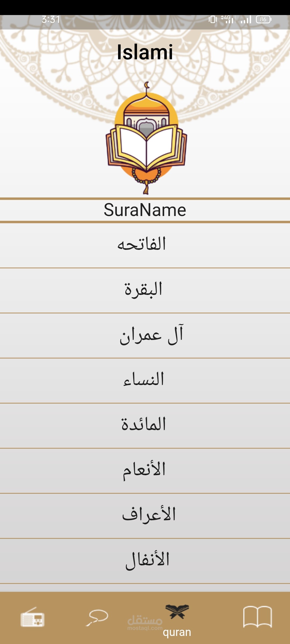Tap the Islami title text
Screen dimensions: 290x644
[x=145, y=52]
